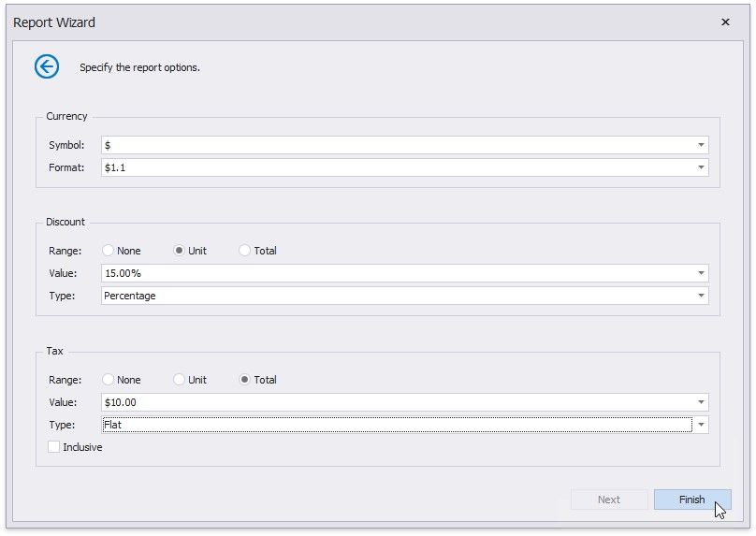Expand the Discount Type dropdown
This screenshot has height=536, width=756.
pos(700,296)
